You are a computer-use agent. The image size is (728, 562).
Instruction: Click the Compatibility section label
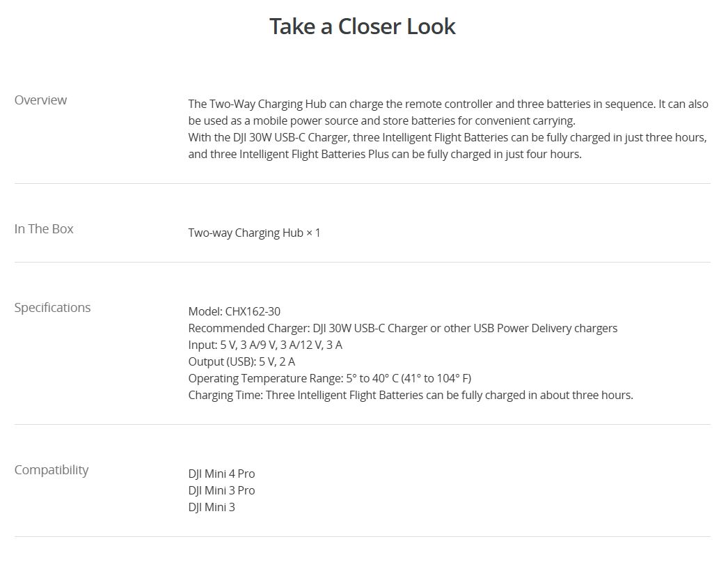coord(52,470)
